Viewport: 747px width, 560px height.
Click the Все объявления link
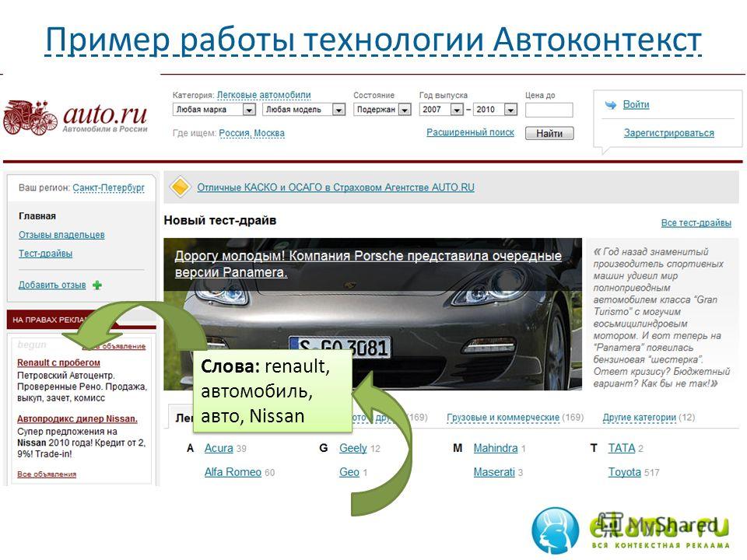pyautogui.click(x=47, y=474)
